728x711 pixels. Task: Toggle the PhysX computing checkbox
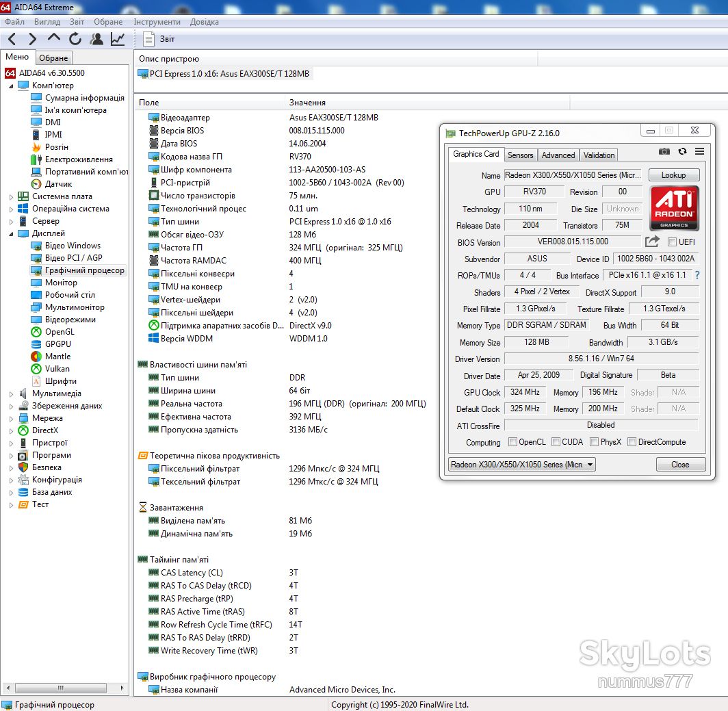[x=594, y=441]
